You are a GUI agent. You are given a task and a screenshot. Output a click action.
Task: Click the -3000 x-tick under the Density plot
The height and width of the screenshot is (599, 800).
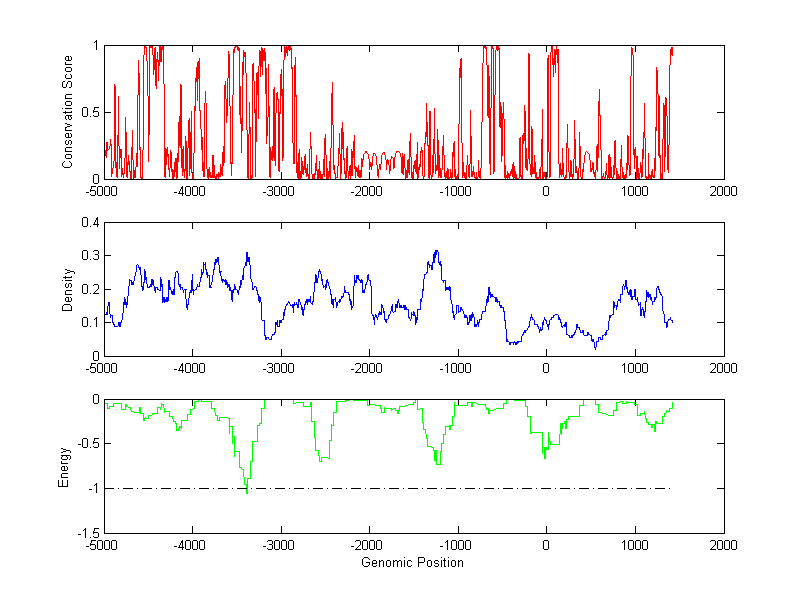point(279,368)
